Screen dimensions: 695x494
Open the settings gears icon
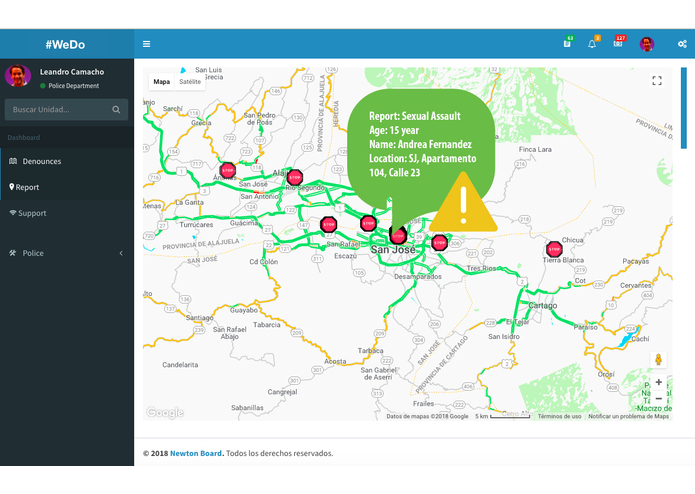tap(682, 44)
